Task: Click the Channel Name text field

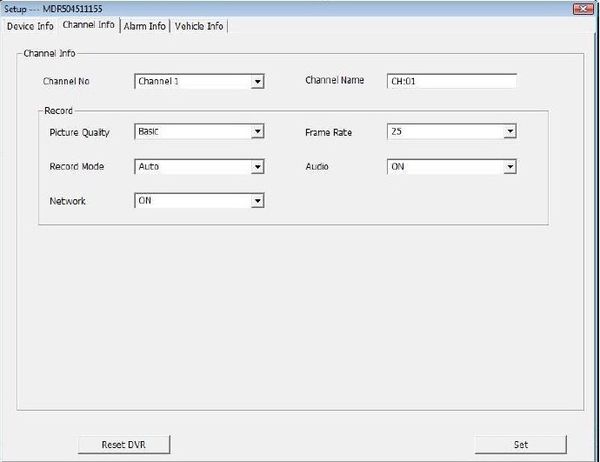Action: (x=450, y=82)
